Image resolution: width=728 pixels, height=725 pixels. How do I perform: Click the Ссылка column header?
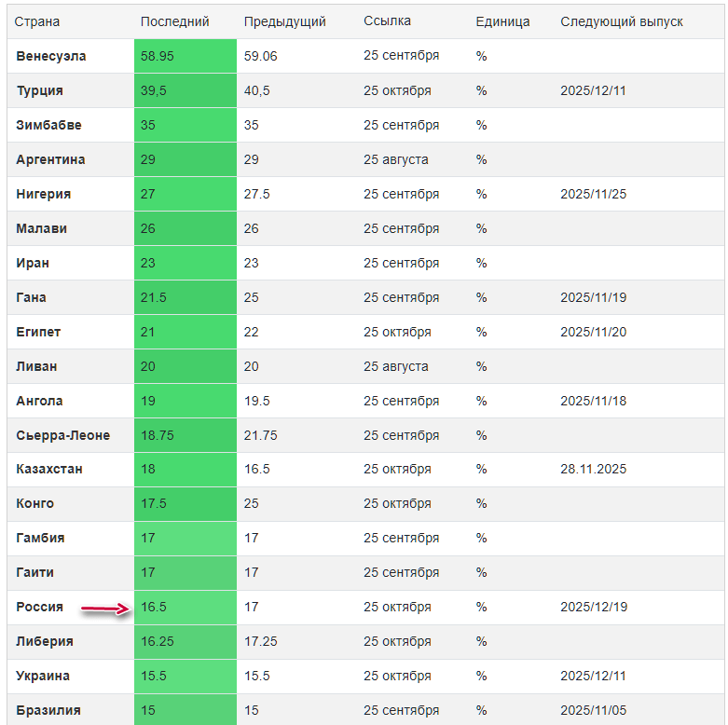[x=387, y=21]
